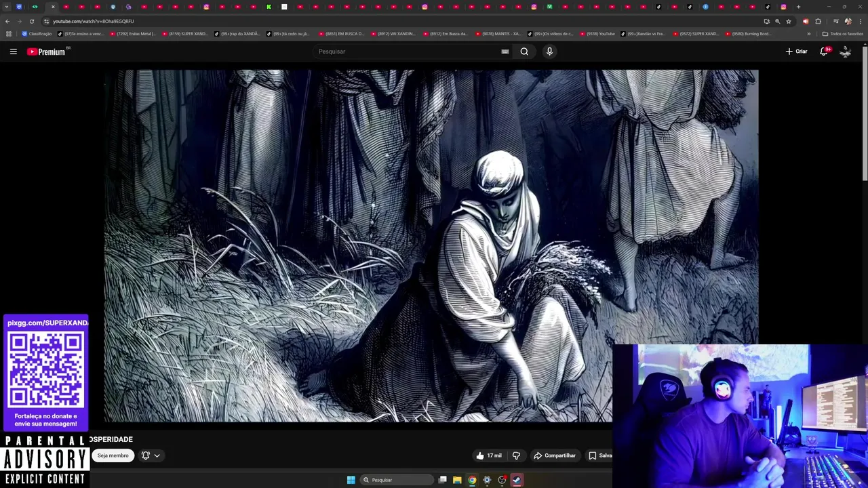Bookmark this page with the star icon
This screenshot has height=488, width=868.
[x=789, y=21]
